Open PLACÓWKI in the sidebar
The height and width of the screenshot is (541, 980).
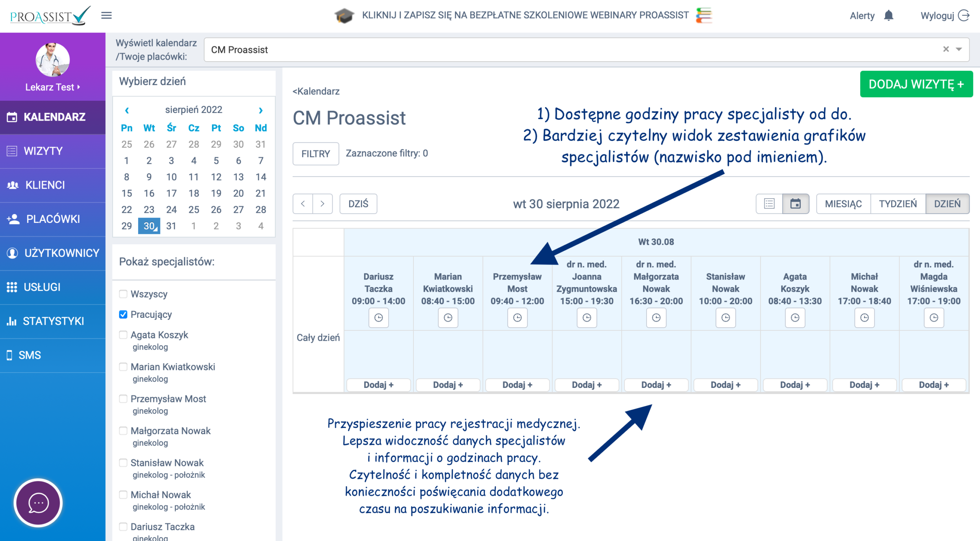53,219
